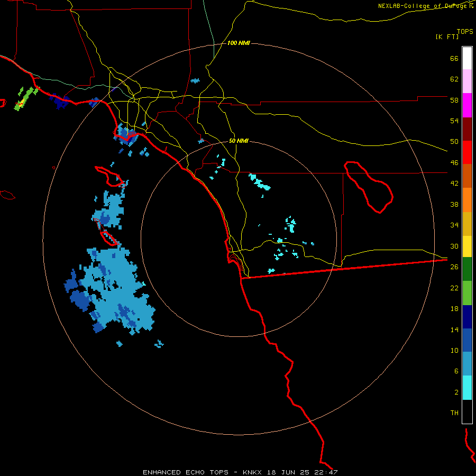This screenshot has width=476, height=476.
Task: Click the light blue 14 K FT swatch
Action: tap(467, 363)
